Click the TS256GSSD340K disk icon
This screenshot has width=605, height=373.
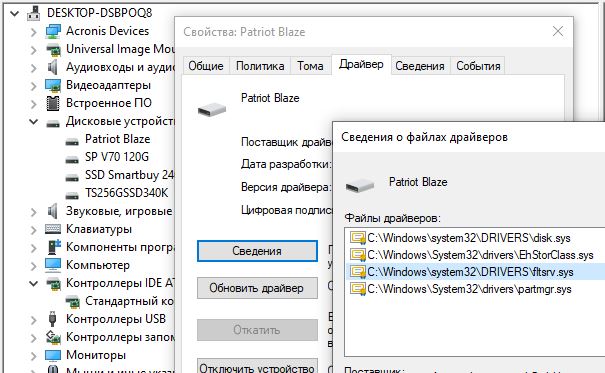click(x=72, y=196)
